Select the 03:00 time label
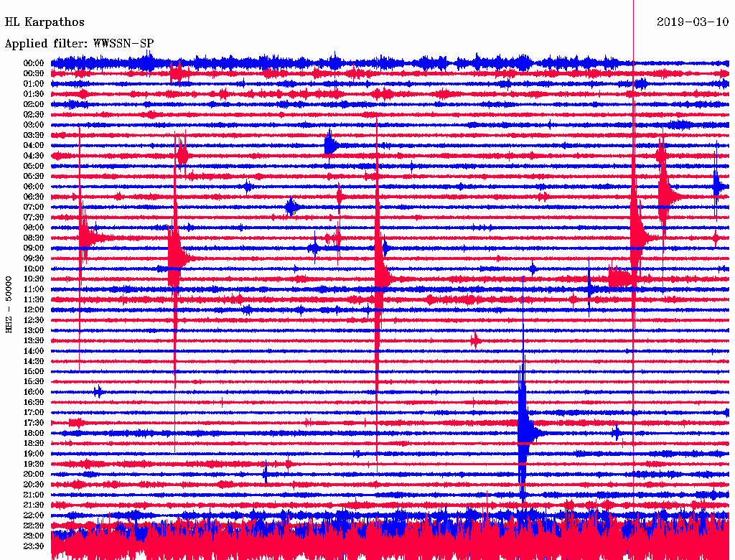Screen dimensions: 735x560 point(34,125)
